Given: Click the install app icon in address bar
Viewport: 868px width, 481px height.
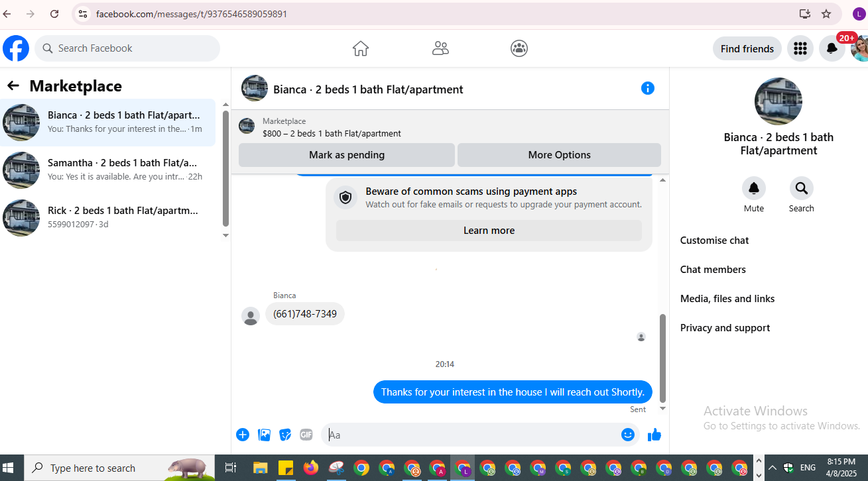Looking at the screenshot, I should tap(804, 14).
